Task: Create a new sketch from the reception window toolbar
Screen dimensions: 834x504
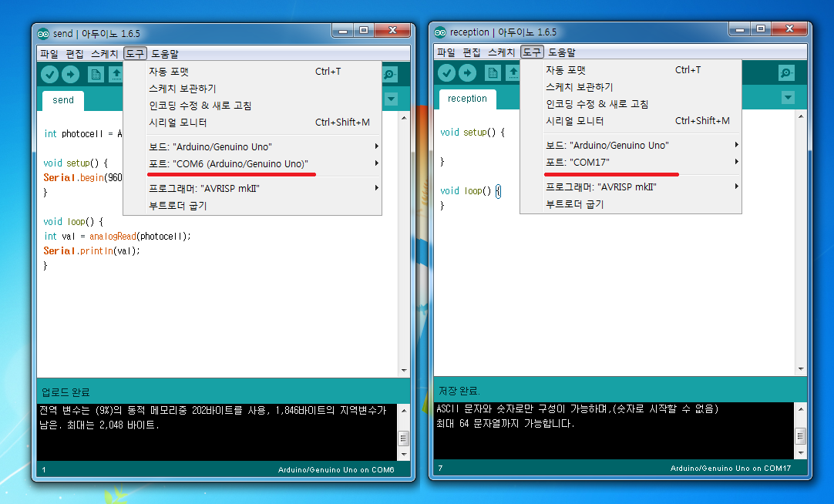Action: pyautogui.click(x=493, y=73)
